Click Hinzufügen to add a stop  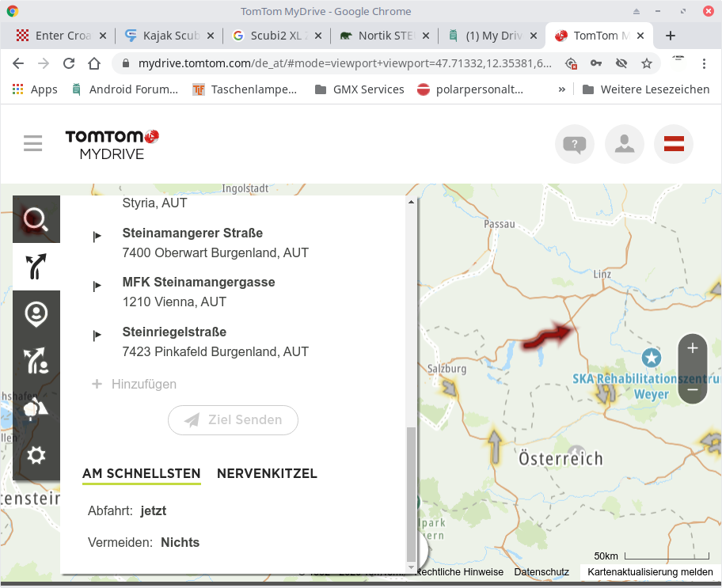[134, 384]
